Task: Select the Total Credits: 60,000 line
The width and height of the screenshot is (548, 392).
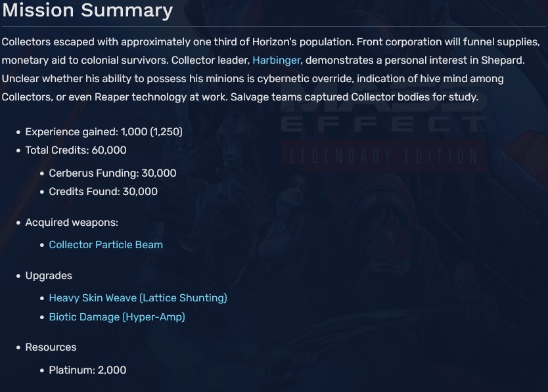Action: point(76,150)
